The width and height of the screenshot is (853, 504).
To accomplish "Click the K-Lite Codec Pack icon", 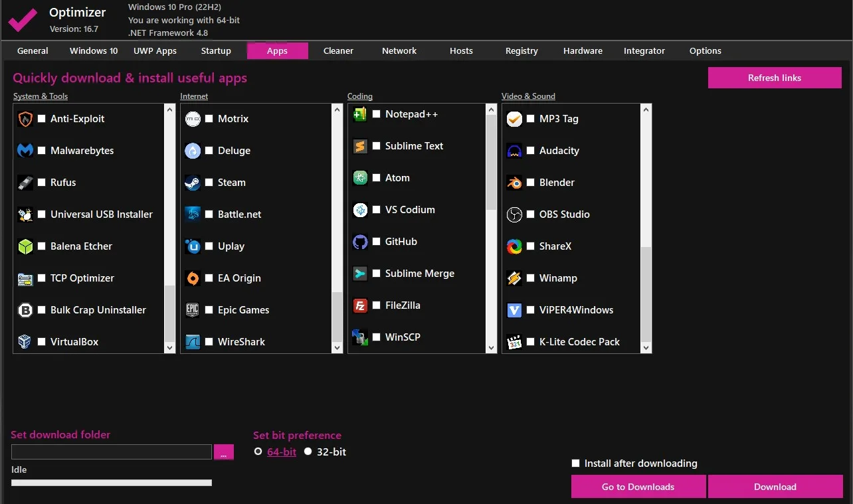I will tap(514, 342).
